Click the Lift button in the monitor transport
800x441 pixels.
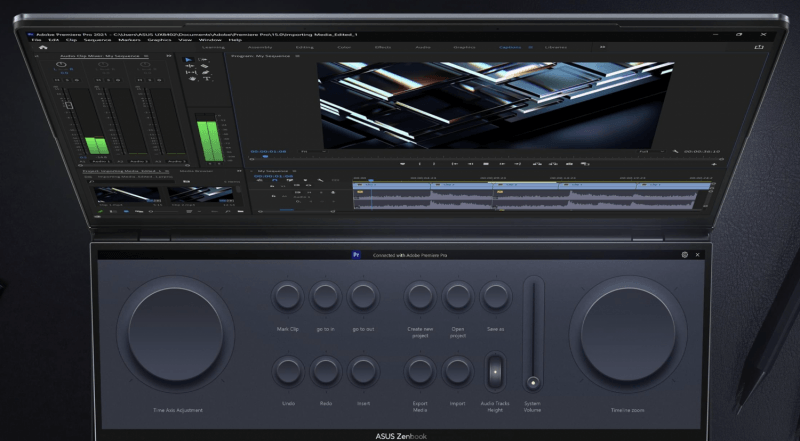537,164
